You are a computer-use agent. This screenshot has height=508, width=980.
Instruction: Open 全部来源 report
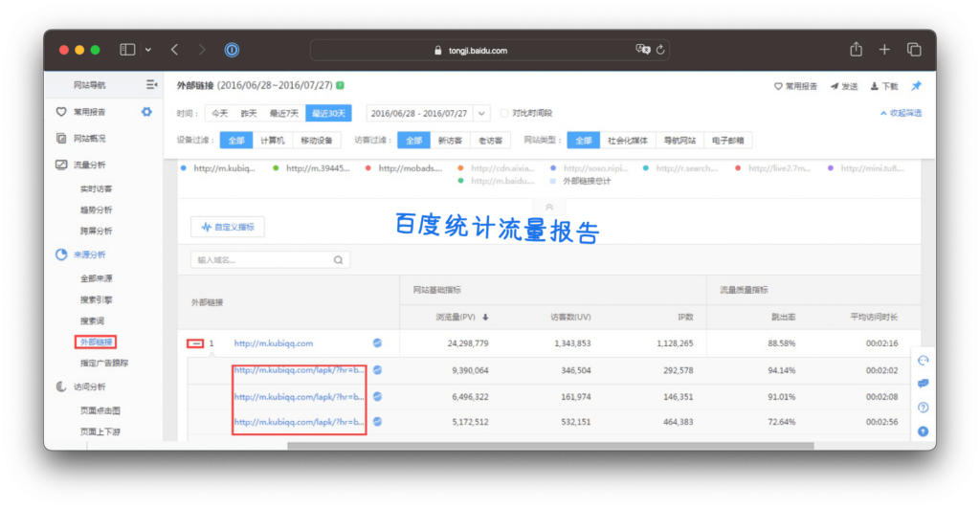pos(97,278)
